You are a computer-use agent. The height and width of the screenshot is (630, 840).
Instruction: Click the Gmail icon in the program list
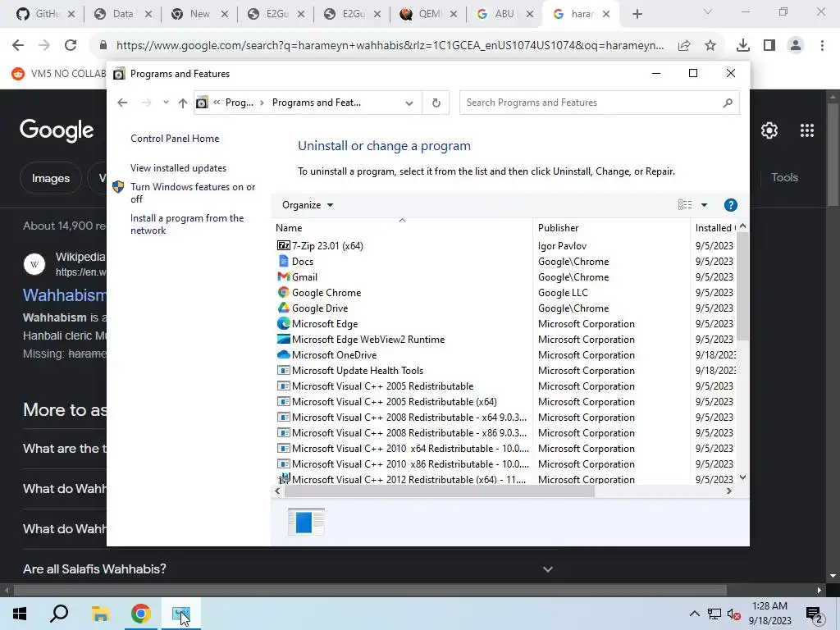click(x=283, y=276)
